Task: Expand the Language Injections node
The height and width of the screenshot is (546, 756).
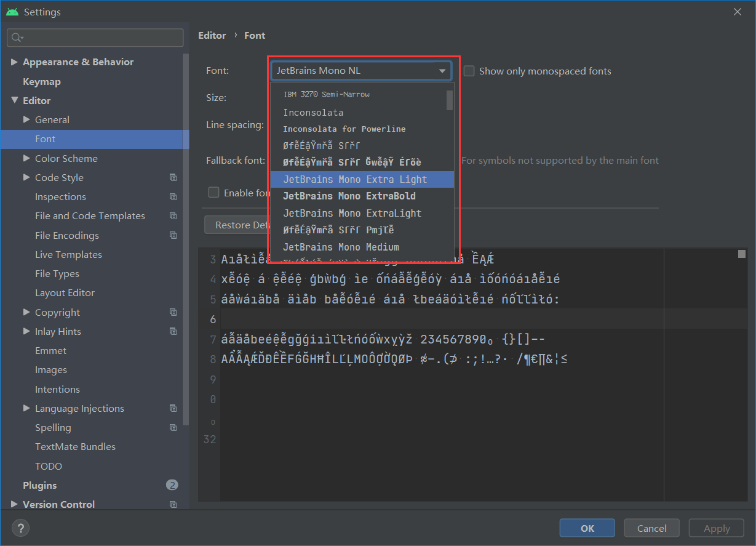Action: [x=25, y=408]
